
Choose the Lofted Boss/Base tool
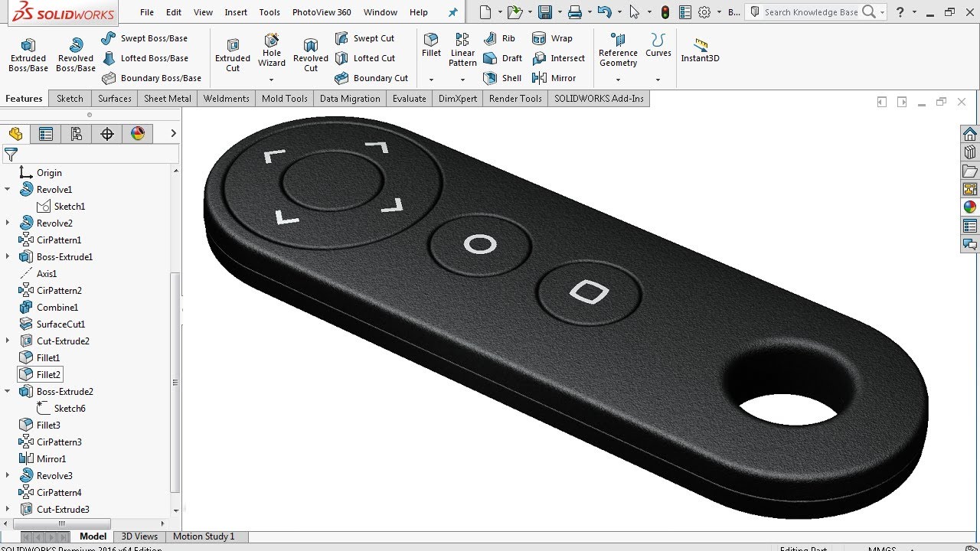click(144, 58)
